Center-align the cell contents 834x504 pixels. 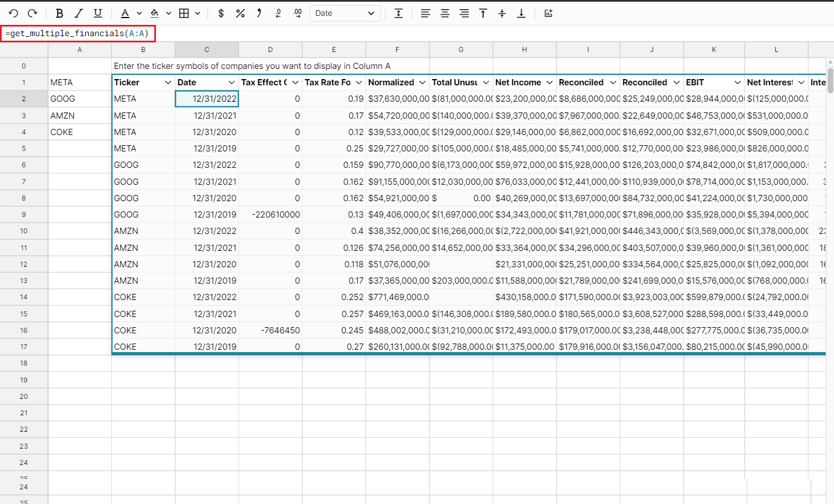tap(445, 13)
